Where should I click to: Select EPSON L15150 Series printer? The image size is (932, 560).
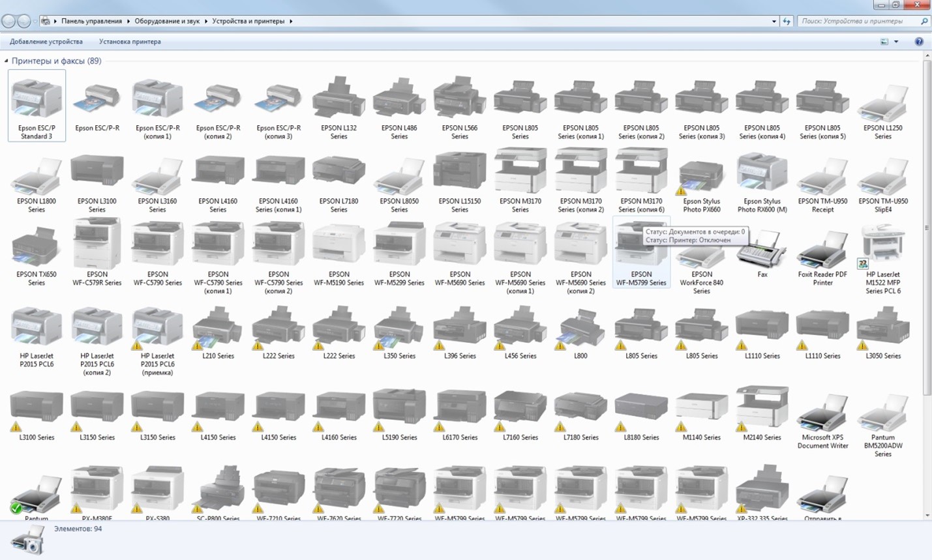(x=460, y=181)
